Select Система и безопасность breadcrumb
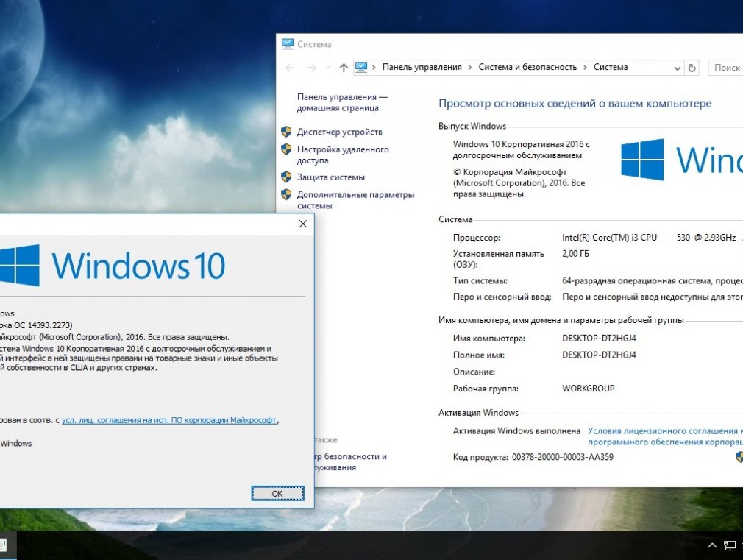The width and height of the screenshot is (743, 560). 527,68
